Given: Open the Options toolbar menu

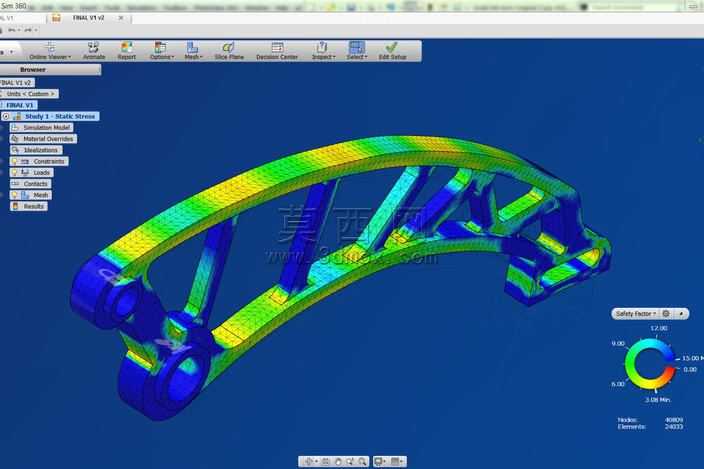Looking at the screenshot, I should point(161,51).
